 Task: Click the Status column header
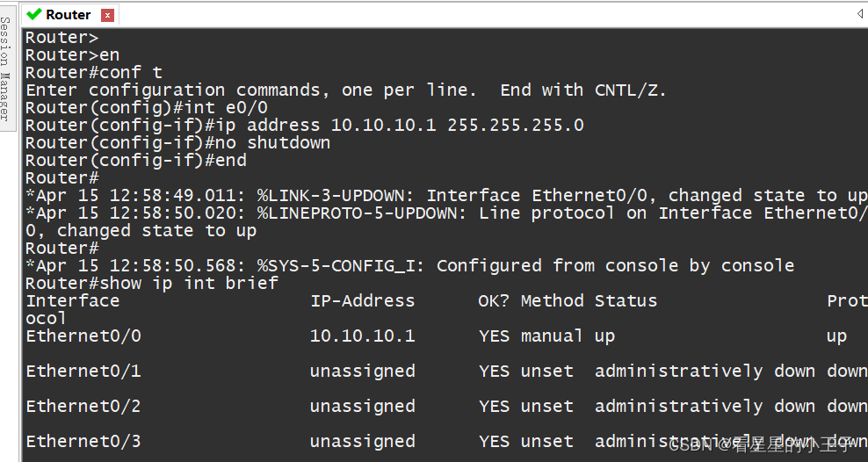[626, 301]
